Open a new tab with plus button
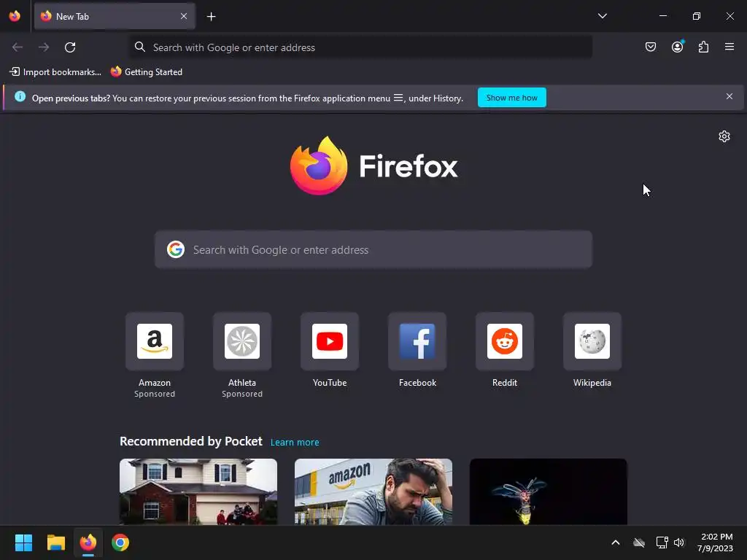 pos(211,17)
